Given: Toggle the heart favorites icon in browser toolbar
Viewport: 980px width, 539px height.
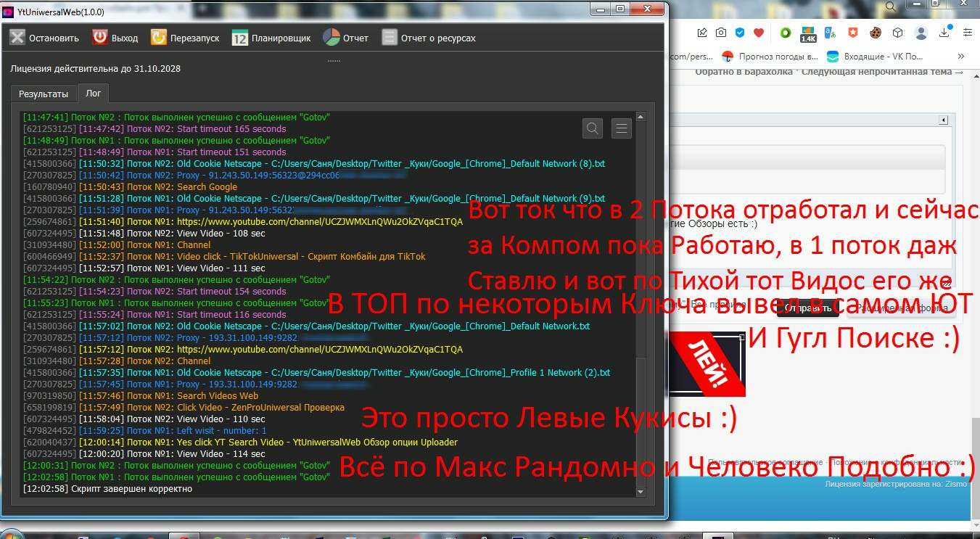Looking at the screenshot, I should (x=759, y=32).
